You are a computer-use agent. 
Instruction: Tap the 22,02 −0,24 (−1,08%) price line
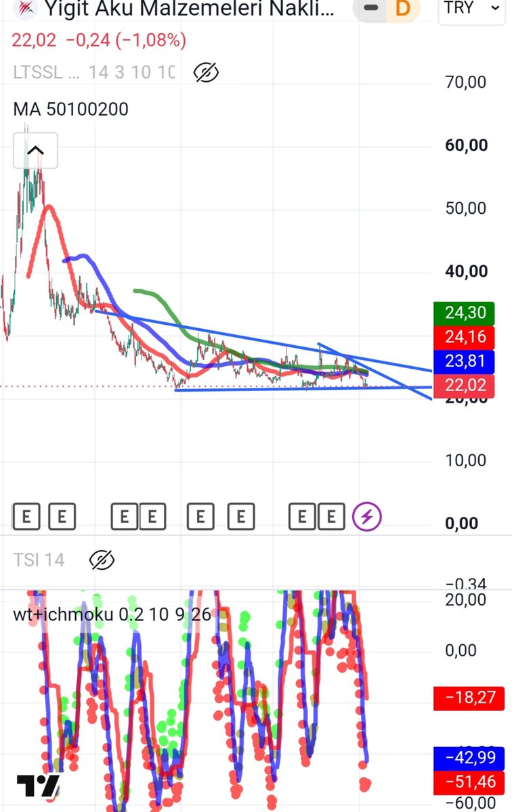click(x=99, y=41)
